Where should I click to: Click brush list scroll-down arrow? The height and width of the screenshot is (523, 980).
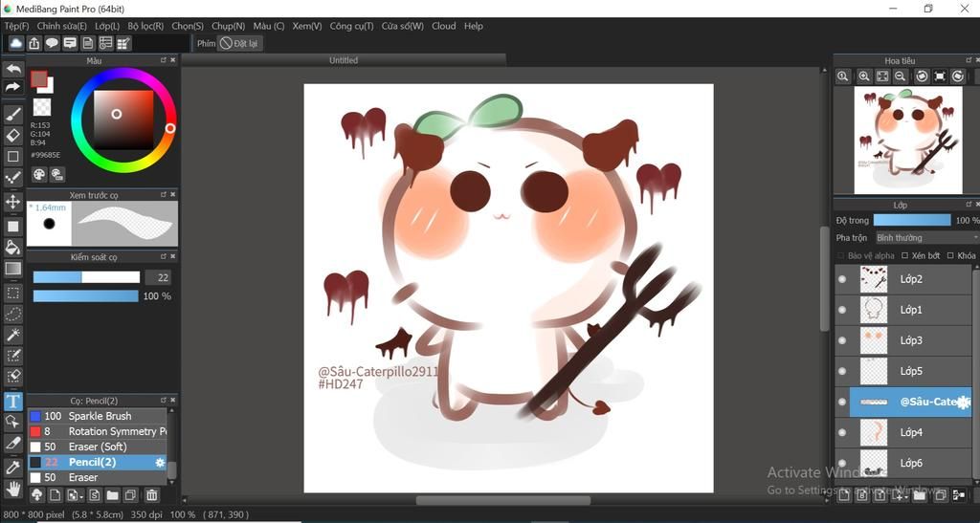coord(172,482)
